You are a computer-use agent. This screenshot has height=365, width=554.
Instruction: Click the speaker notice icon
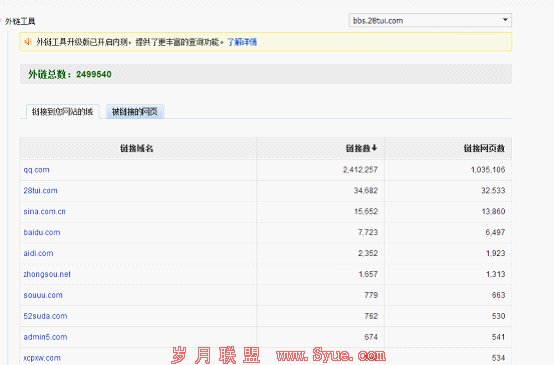tap(28, 42)
